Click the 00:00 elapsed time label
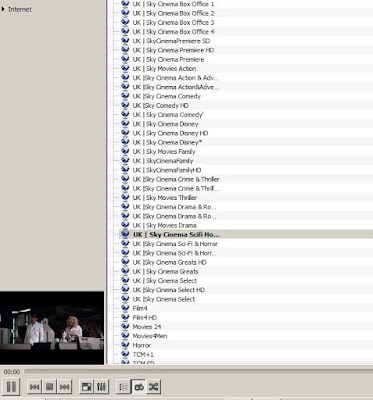 12,371
